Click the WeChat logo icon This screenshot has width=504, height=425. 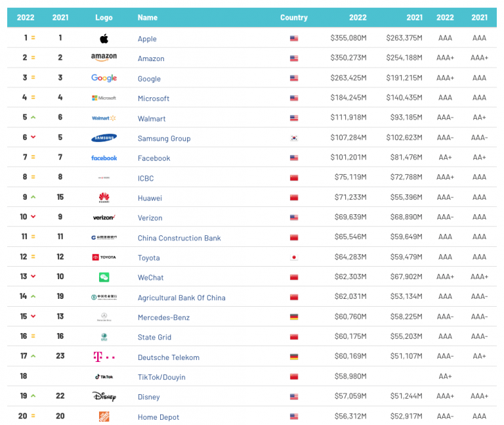point(104,277)
